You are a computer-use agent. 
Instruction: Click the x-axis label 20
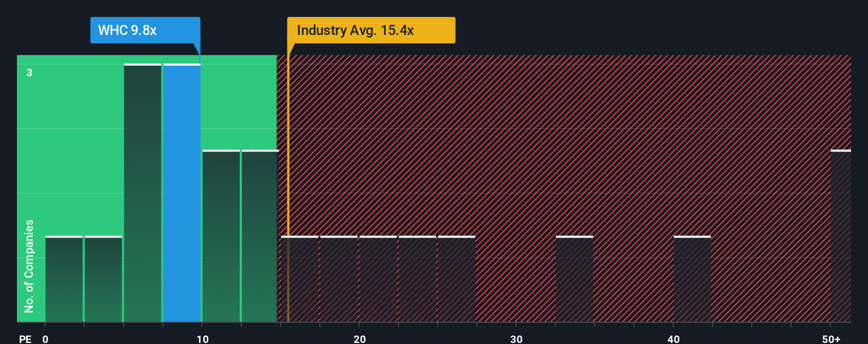pyautogui.click(x=359, y=339)
